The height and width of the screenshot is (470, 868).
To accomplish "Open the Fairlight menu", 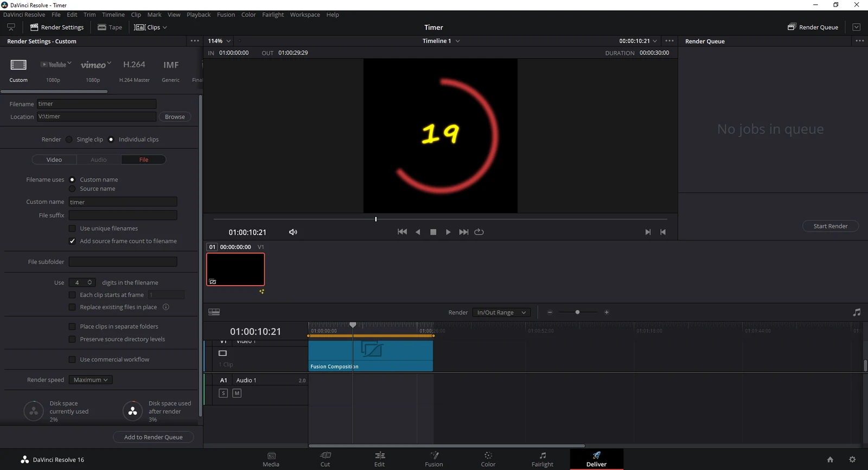I will [x=273, y=15].
